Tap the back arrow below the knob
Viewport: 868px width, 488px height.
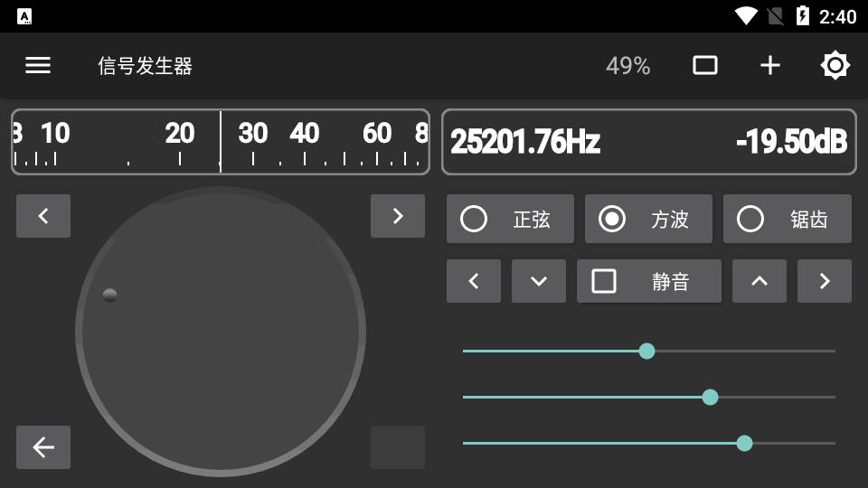43,447
